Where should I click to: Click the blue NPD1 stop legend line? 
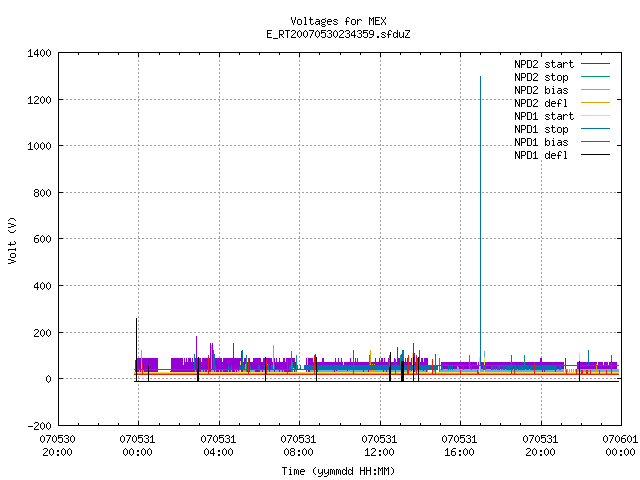(596, 129)
